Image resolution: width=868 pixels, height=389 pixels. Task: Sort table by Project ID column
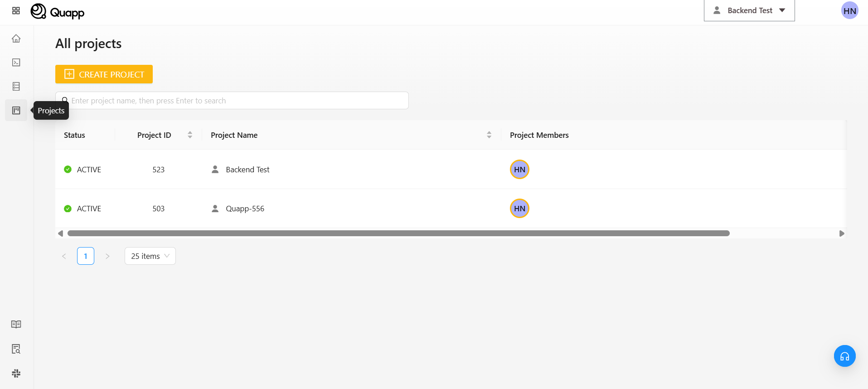(x=190, y=135)
